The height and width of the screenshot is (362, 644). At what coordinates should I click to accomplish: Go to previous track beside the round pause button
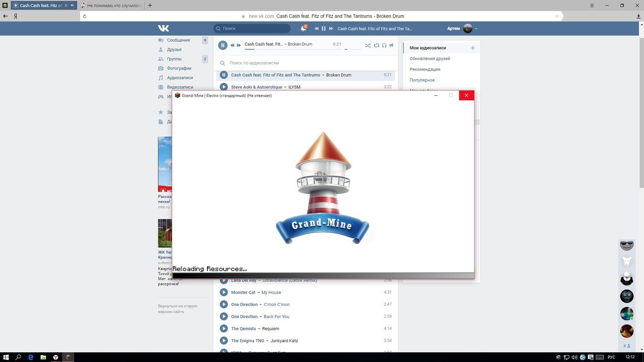(x=232, y=45)
